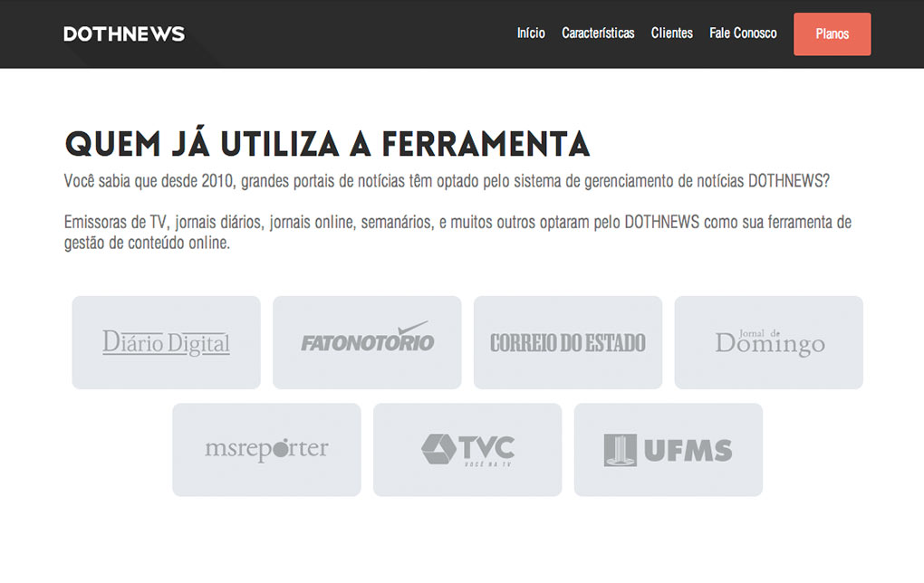
Task: Open the Início menu item
Action: tap(531, 33)
